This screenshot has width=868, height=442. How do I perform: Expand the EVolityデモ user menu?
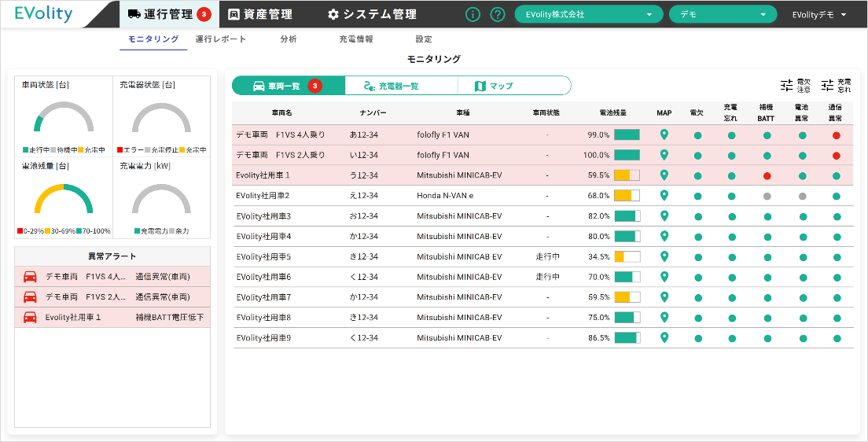pos(819,14)
